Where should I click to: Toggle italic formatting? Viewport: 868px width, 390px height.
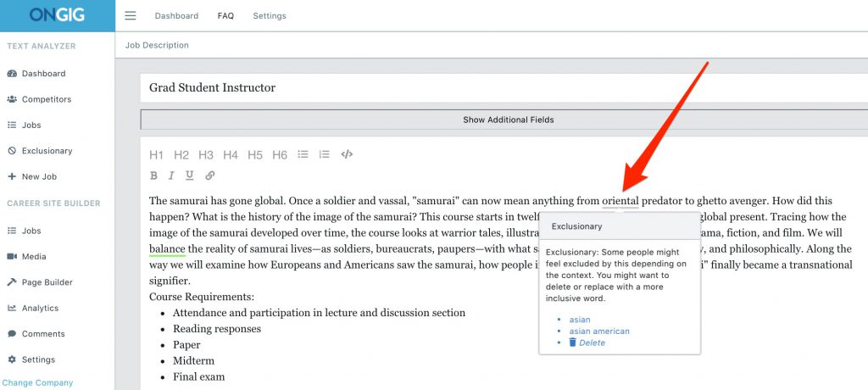click(x=171, y=175)
